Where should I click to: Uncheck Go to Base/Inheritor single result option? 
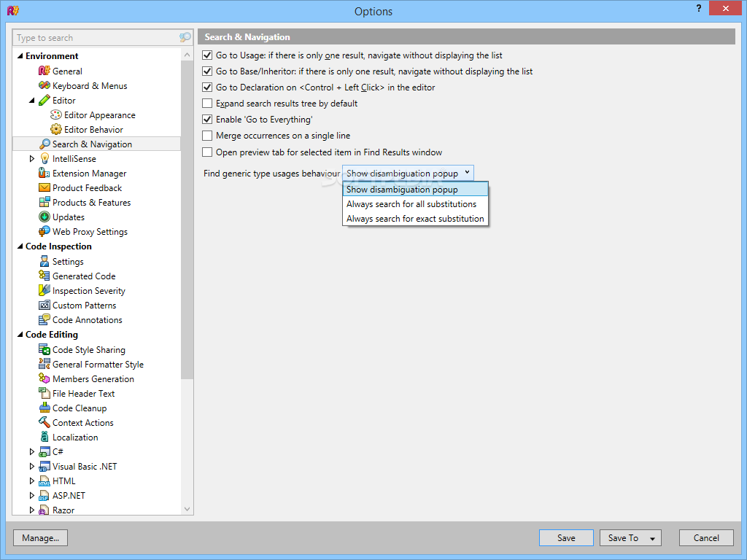(207, 71)
